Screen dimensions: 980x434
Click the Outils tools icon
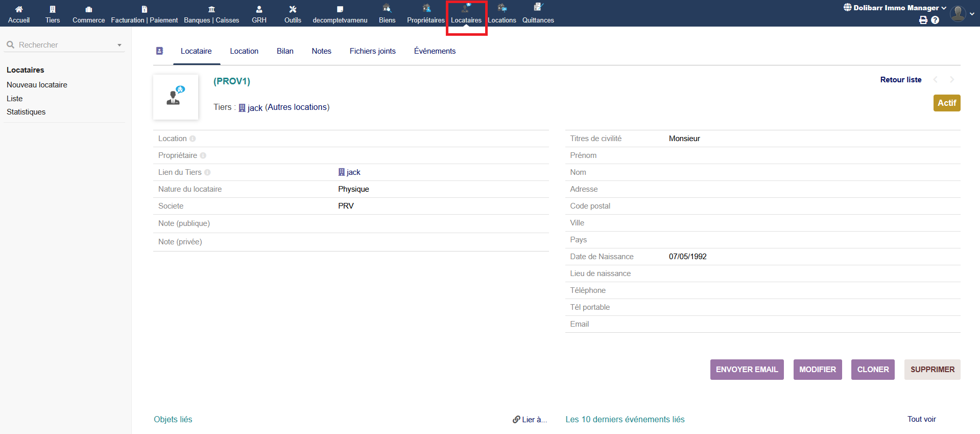point(293,9)
